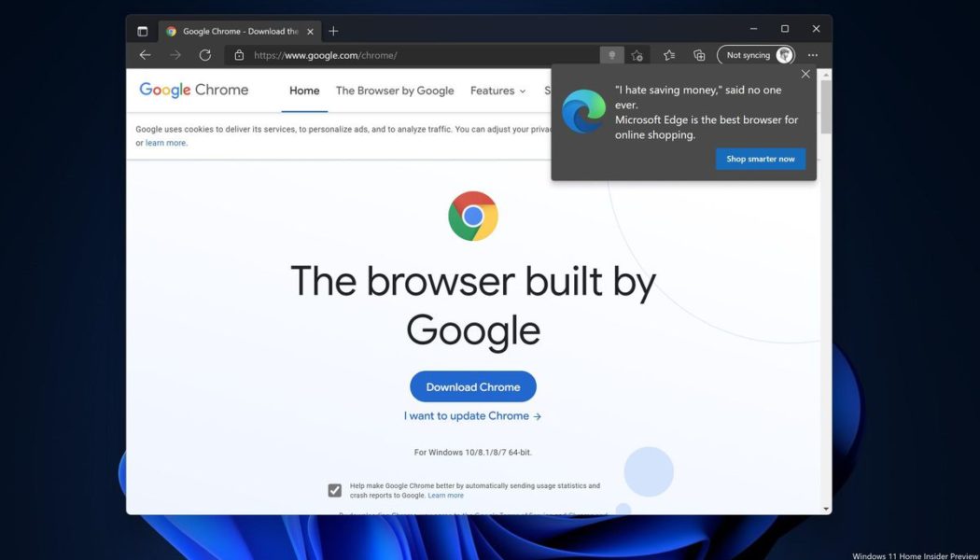Refresh the page with reload icon

click(x=205, y=54)
